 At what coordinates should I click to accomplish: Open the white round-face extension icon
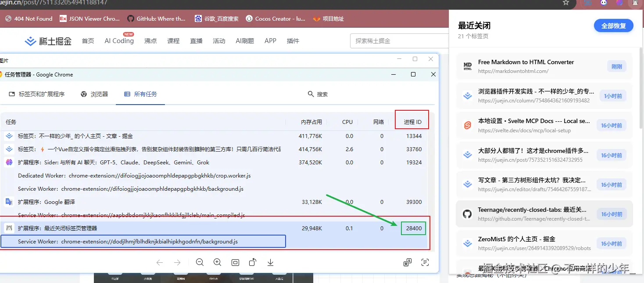tap(604, 3)
